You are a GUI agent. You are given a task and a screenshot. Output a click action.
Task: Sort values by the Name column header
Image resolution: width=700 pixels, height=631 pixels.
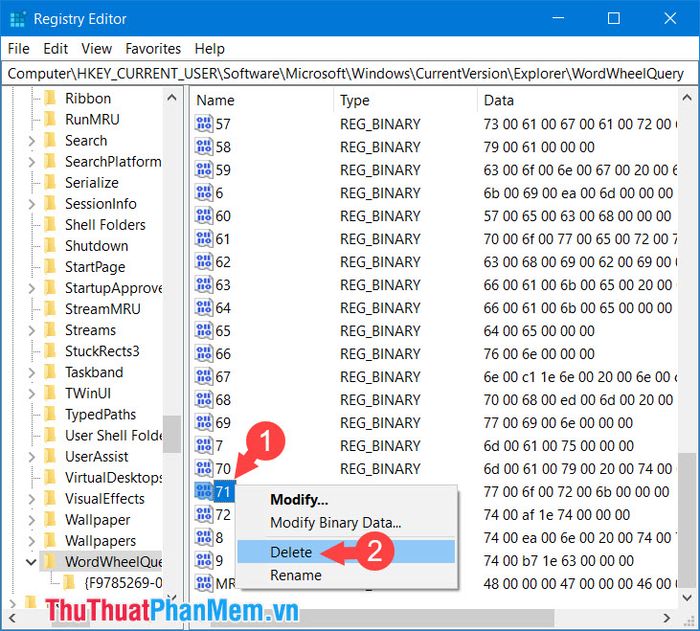[x=262, y=100]
